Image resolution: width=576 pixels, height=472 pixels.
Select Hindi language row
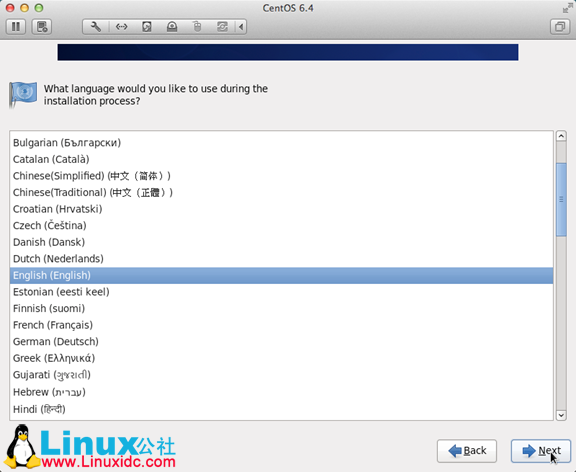point(281,409)
